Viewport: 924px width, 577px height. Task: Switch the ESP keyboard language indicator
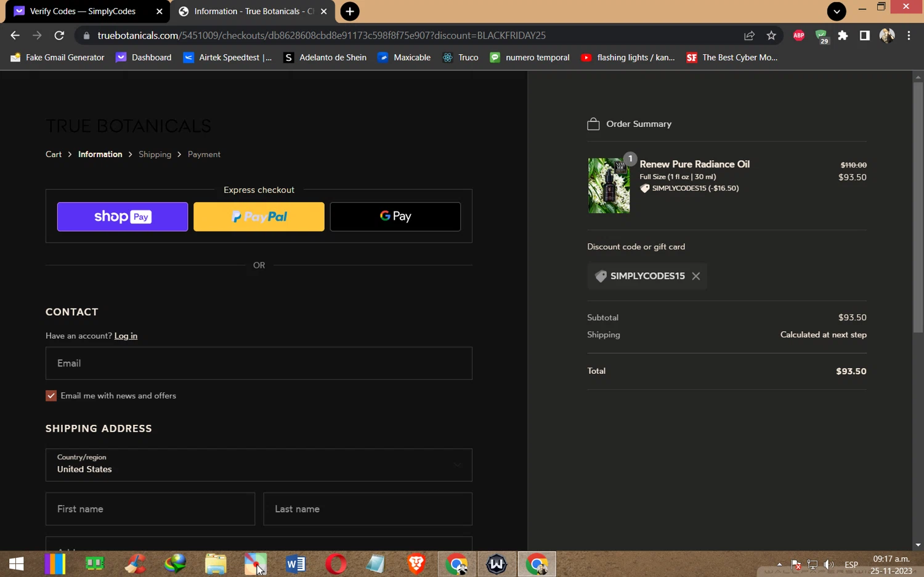tap(851, 565)
